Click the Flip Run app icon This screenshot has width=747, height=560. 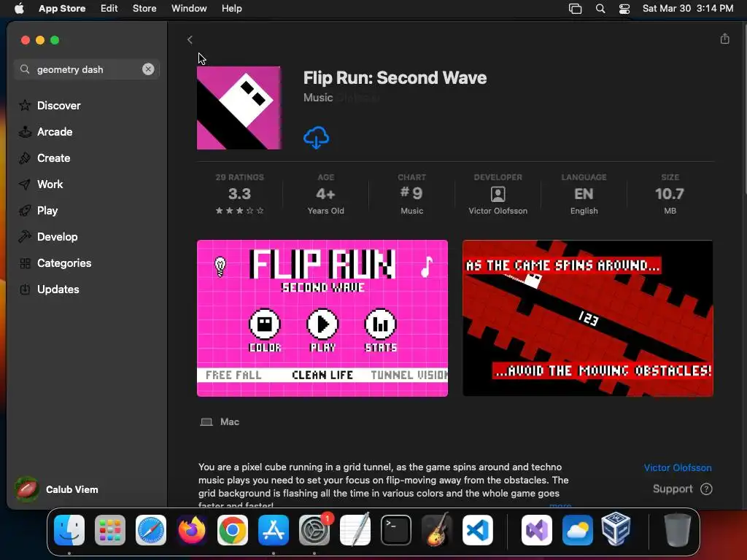pyautogui.click(x=239, y=108)
